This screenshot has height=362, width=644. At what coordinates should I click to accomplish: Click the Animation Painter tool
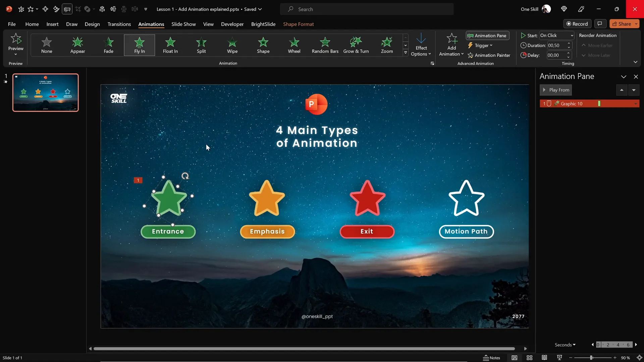[x=489, y=55]
